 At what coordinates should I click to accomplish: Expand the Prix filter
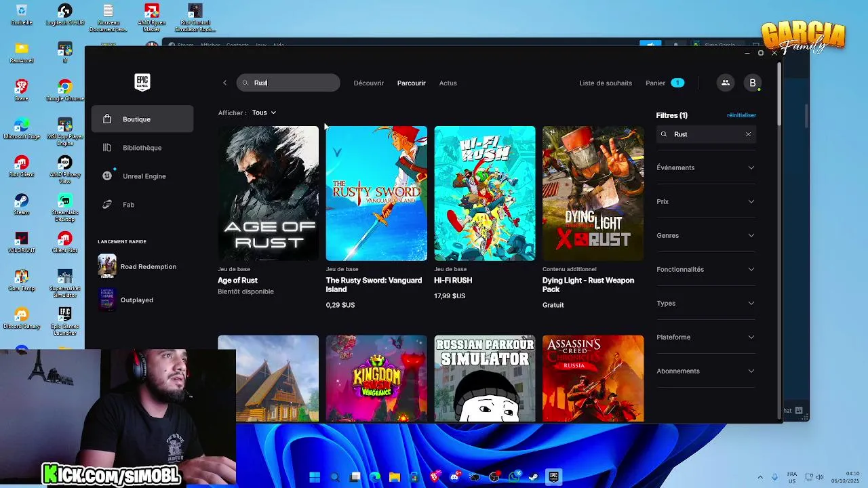click(706, 201)
